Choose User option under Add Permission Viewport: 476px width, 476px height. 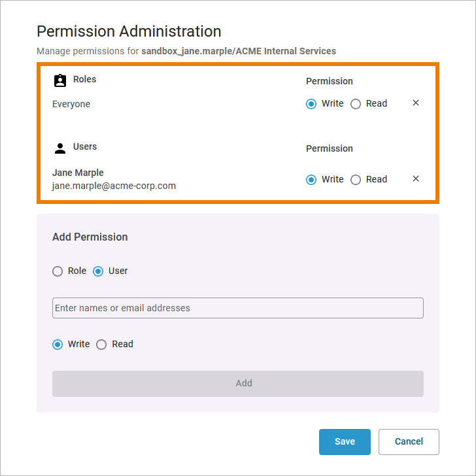[x=98, y=271]
